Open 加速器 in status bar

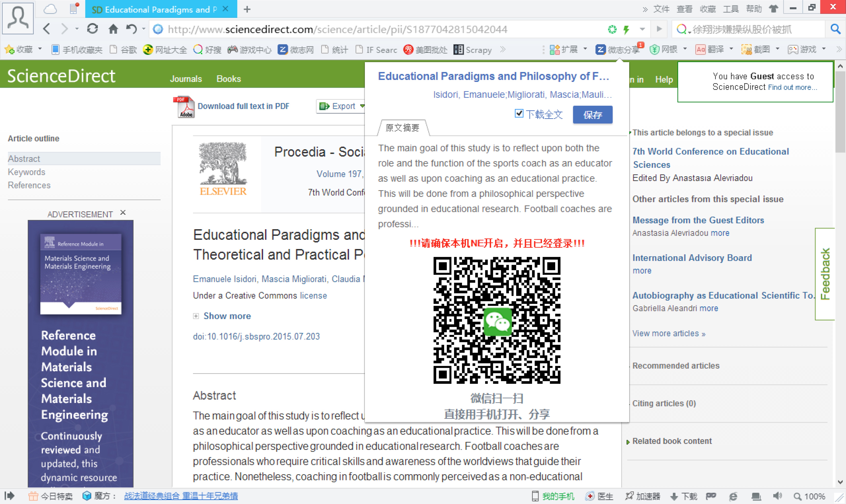[642, 496]
